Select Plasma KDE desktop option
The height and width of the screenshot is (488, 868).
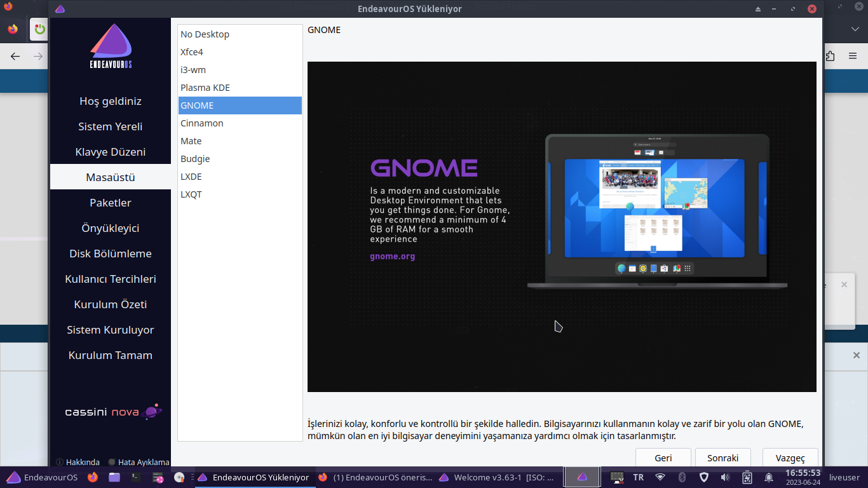[240, 88]
